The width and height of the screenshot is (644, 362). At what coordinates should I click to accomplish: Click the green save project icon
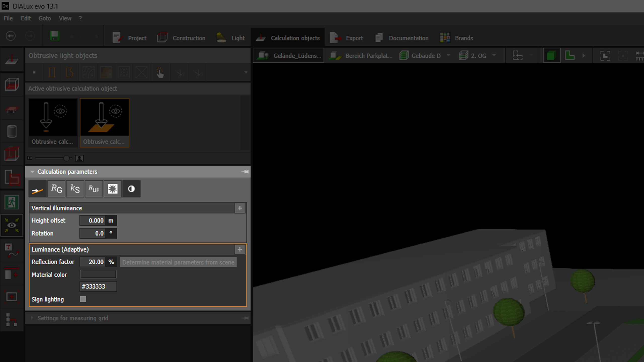55,36
